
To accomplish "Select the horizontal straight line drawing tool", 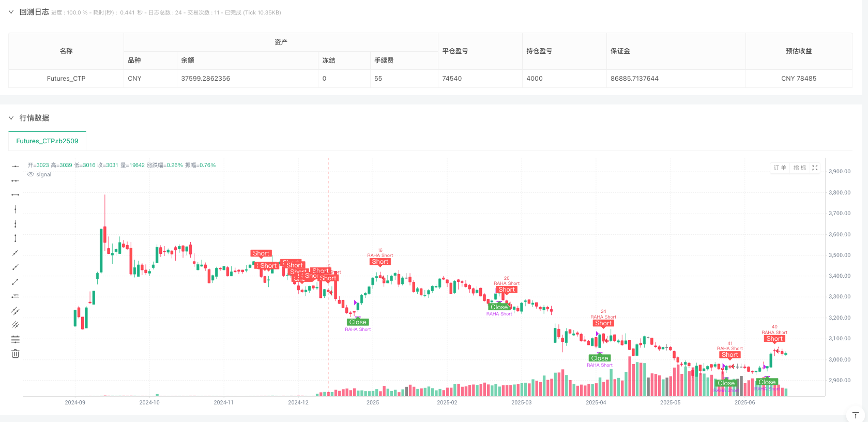I will pos(16,166).
